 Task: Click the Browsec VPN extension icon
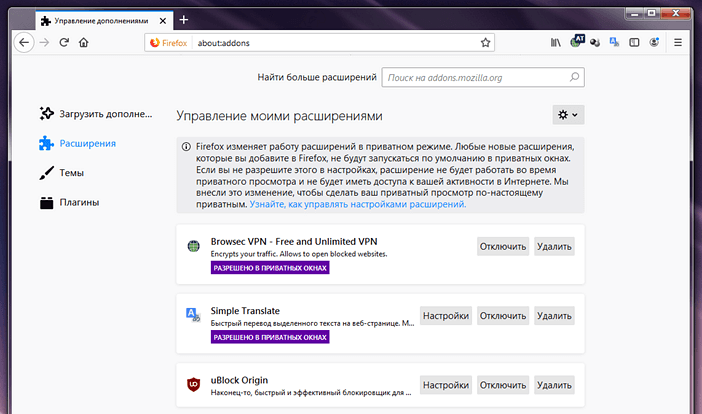pyautogui.click(x=193, y=246)
